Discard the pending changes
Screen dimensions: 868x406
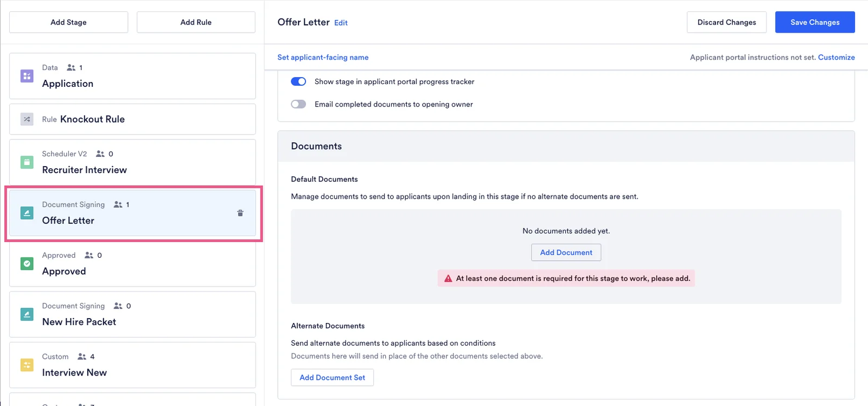click(726, 22)
